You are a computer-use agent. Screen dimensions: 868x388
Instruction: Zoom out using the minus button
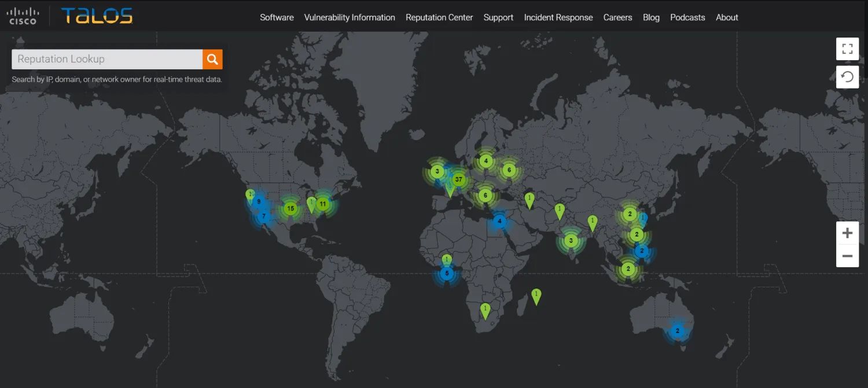pos(847,256)
